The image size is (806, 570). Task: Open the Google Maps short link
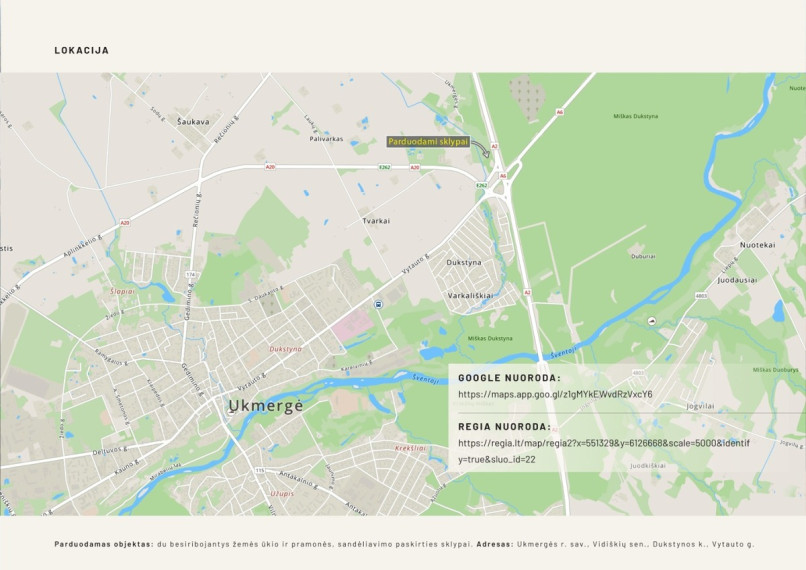pos(555,394)
